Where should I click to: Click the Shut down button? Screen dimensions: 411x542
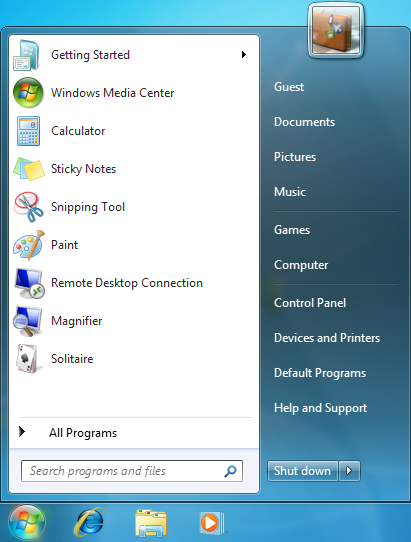[302, 471]
